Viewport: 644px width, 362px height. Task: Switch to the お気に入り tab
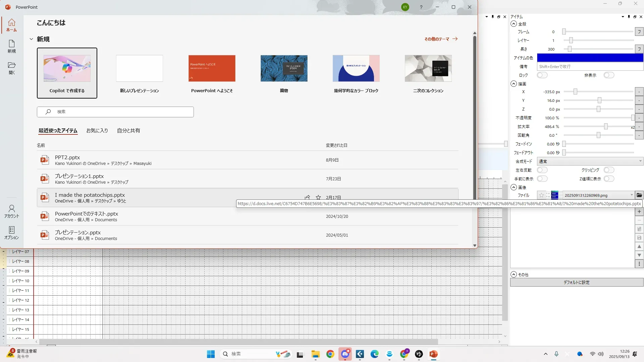97,131
